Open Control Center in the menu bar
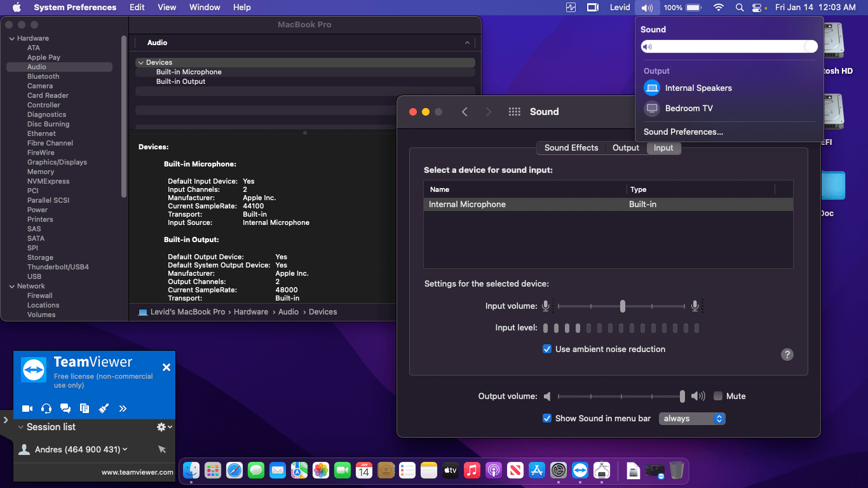The height and width of the screenshot is (488, 868). 757,8
